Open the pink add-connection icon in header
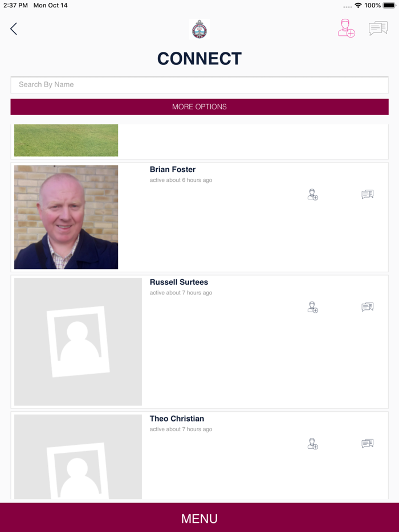The width and height of the screenshot is (399, 532). click(x=346, y=28)
